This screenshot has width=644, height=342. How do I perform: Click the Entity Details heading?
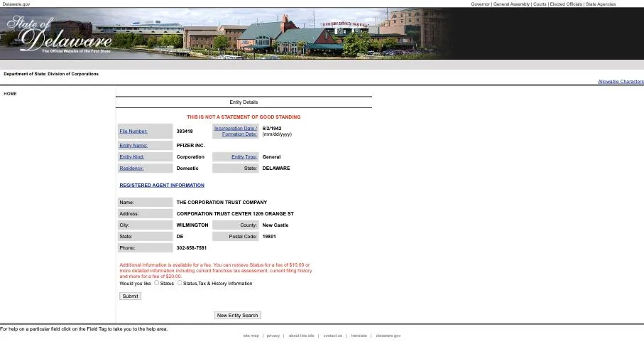(x=244, y=102)
